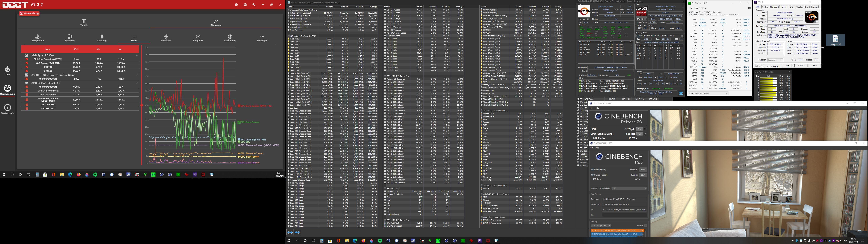Screen dimensions: 868x244
Task: Switch OCCT monitoring to Diagramm view
Action: [216, 23]
